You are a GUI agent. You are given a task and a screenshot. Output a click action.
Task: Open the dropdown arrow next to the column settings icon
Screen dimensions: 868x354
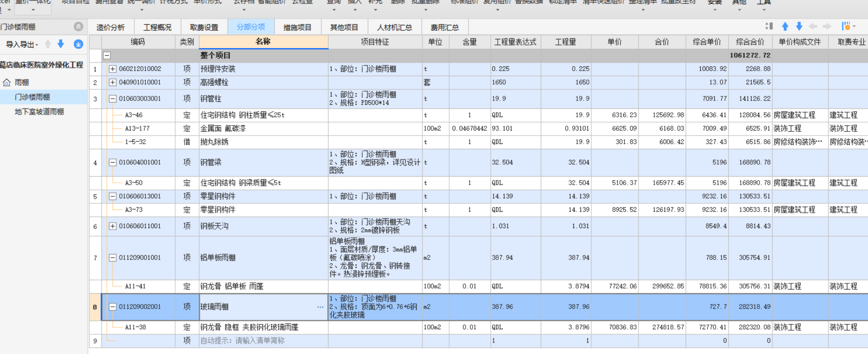click(854, 27)
